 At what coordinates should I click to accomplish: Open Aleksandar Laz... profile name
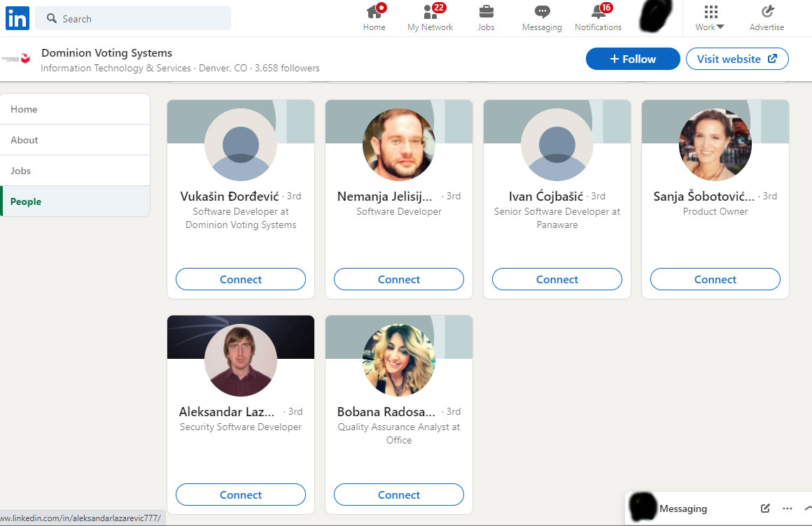226,411
